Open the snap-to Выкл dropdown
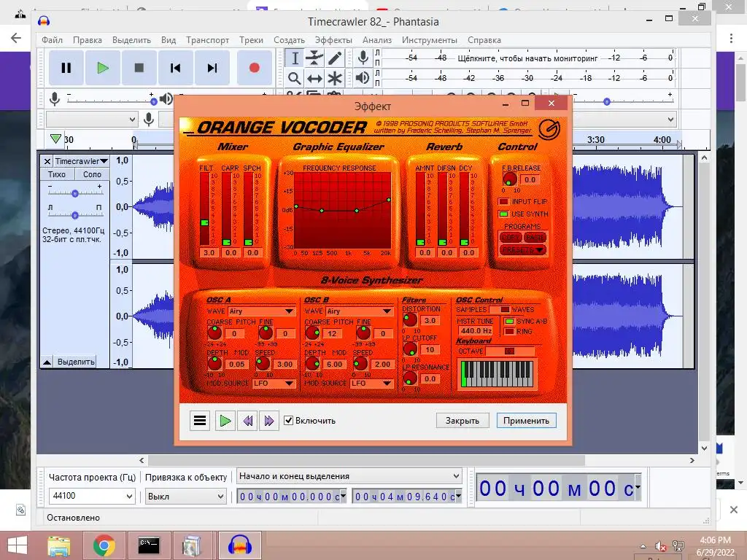The image size is (747, 560). coord(185,496)
